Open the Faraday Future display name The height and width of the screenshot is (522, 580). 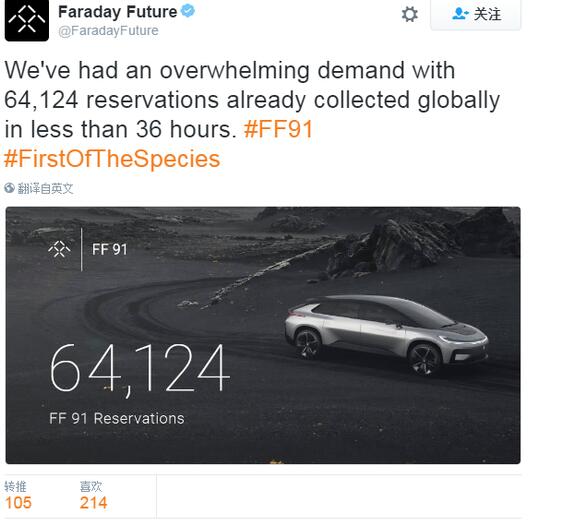pyautogui.click(x=118, y=12)
